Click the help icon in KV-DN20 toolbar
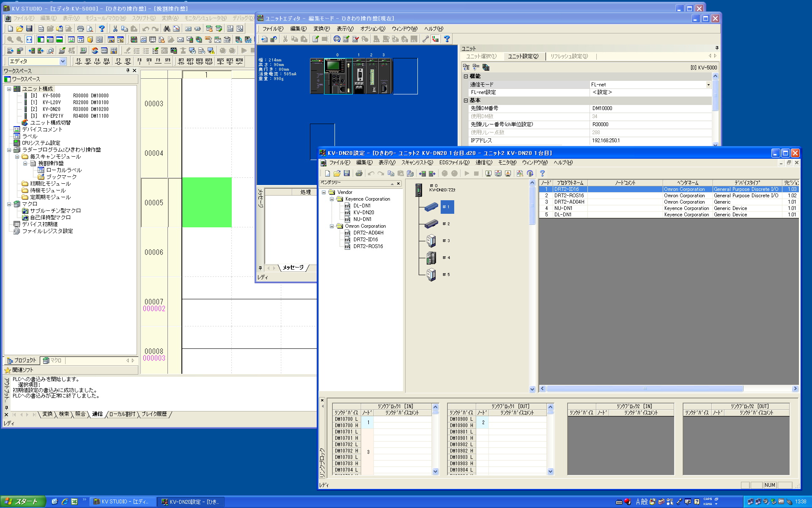The width and height of the screenshot is (812, 508). click(x=542, y=174)
